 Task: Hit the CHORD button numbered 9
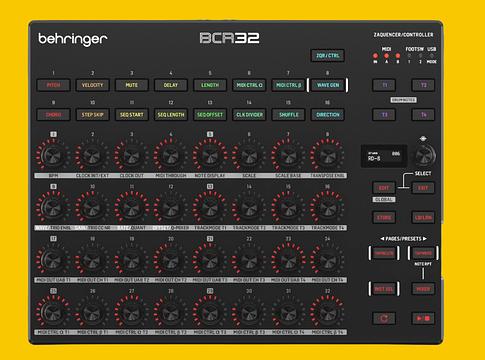tap(53, 115)
